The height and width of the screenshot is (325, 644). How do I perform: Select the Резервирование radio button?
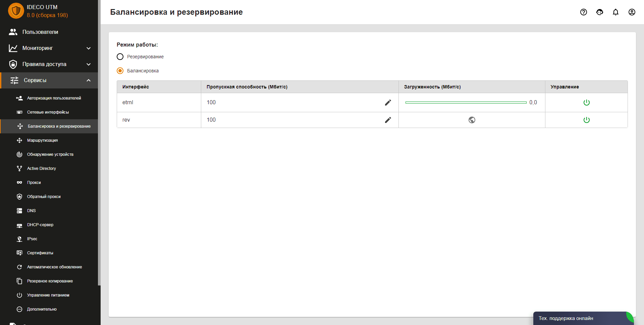point(120,57)
